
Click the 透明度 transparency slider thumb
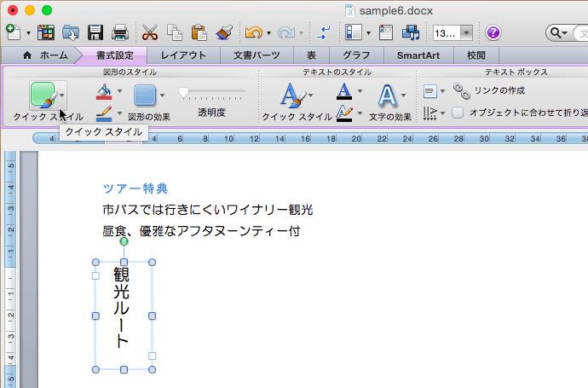[183, 93]
